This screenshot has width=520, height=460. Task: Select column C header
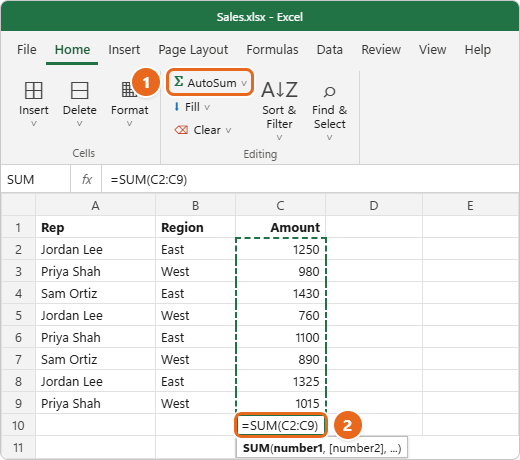pyautogui.click(x=280, y=205)
